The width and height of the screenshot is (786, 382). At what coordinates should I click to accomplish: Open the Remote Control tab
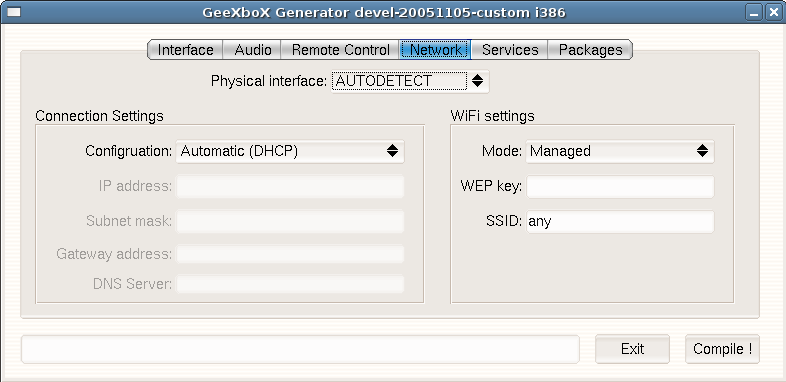click(x=340, y=50)
